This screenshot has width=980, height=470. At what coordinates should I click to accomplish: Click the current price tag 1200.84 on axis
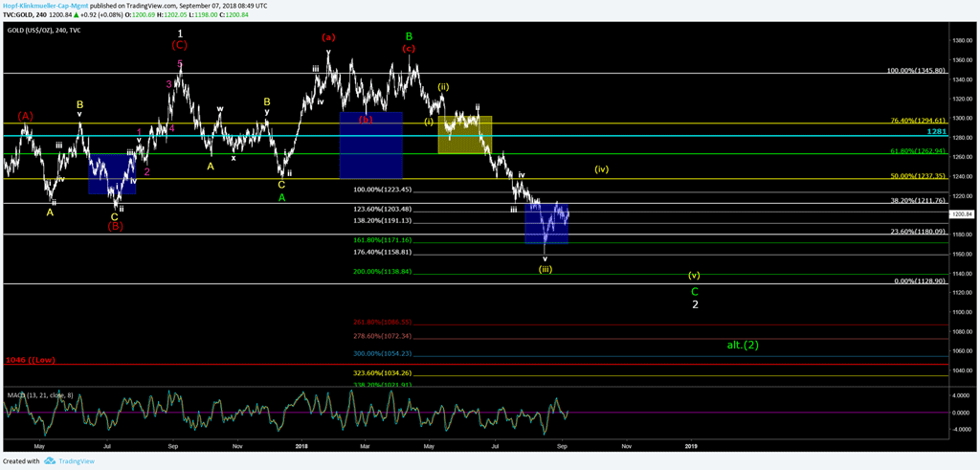click(962, 214)
